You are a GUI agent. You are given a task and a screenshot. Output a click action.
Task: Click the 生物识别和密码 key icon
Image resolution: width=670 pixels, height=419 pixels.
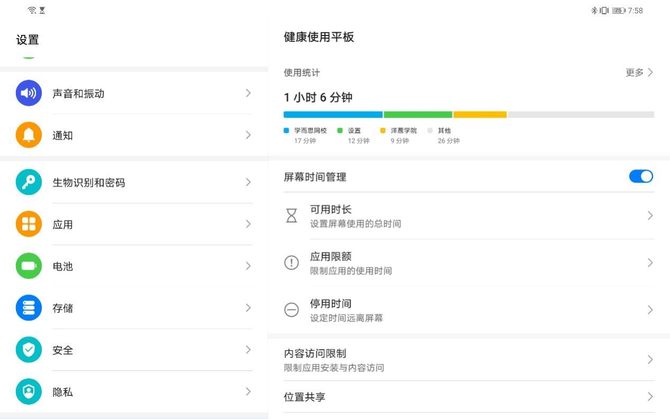click(x=29, y=182)
